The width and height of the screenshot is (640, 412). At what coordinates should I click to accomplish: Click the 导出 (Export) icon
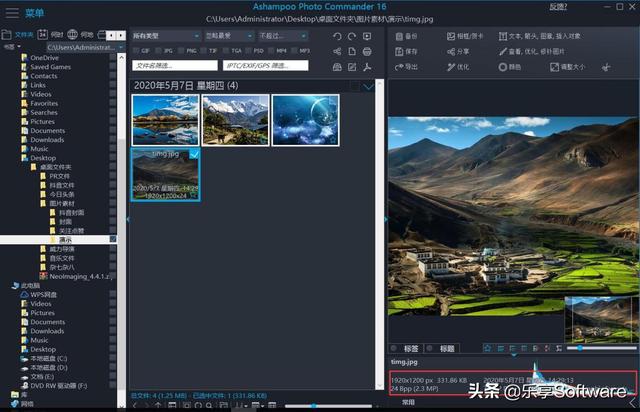[x=398, y=67]
